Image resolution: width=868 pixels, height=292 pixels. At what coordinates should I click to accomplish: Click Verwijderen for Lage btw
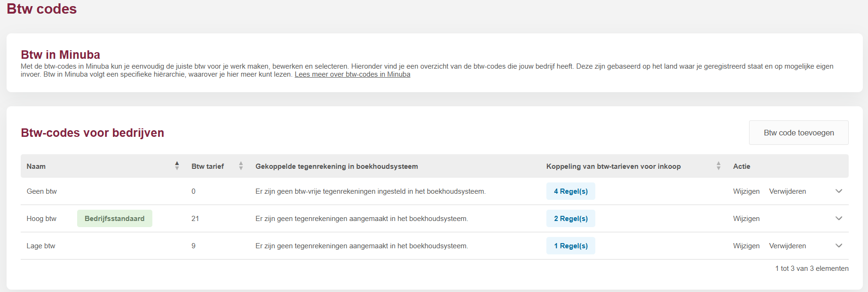(x=787, y=246)
